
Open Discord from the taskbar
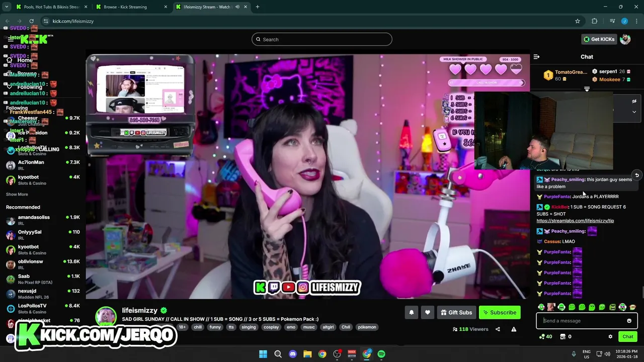click(293, 354)
